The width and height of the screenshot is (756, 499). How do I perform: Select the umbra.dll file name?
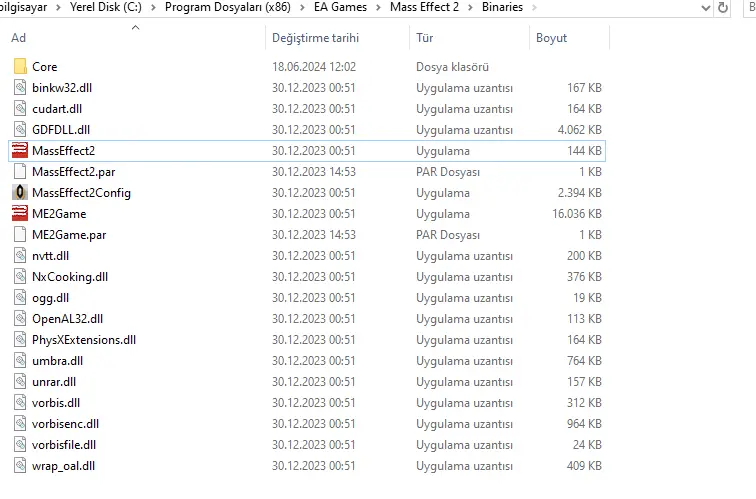[57, 361]
